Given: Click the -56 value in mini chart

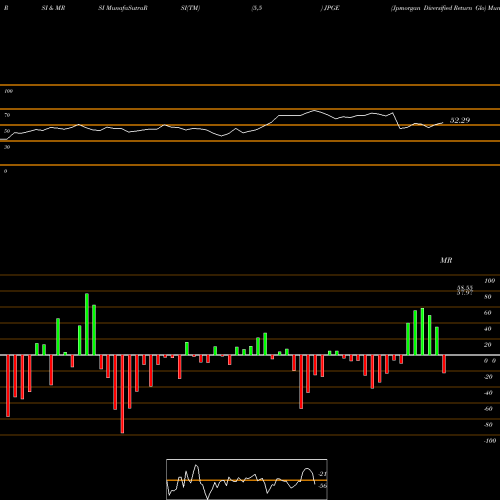Looking at the screenshot, I should [x=322, y=486].
